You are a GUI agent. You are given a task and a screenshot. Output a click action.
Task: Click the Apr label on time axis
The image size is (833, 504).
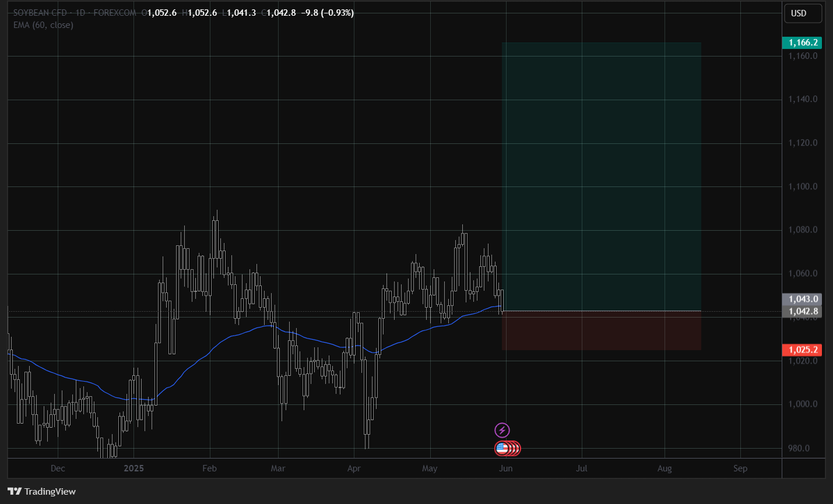click(x=354, y=468)
